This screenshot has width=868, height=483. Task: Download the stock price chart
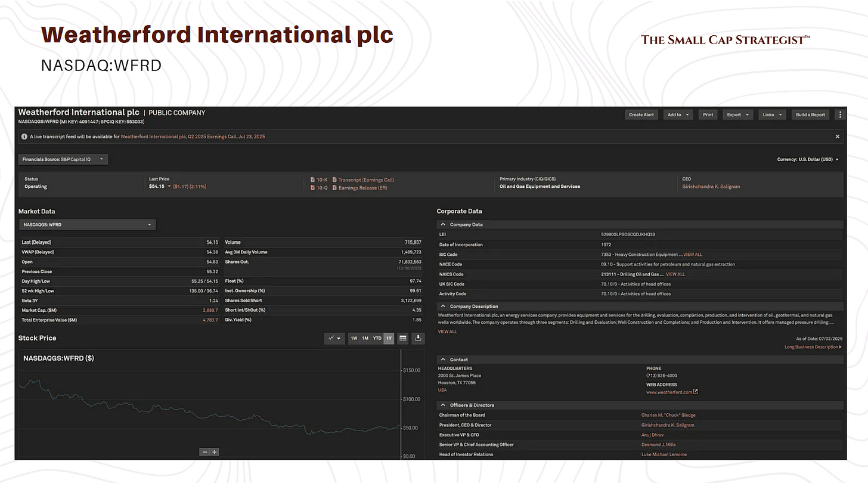(x=418, y=338)
